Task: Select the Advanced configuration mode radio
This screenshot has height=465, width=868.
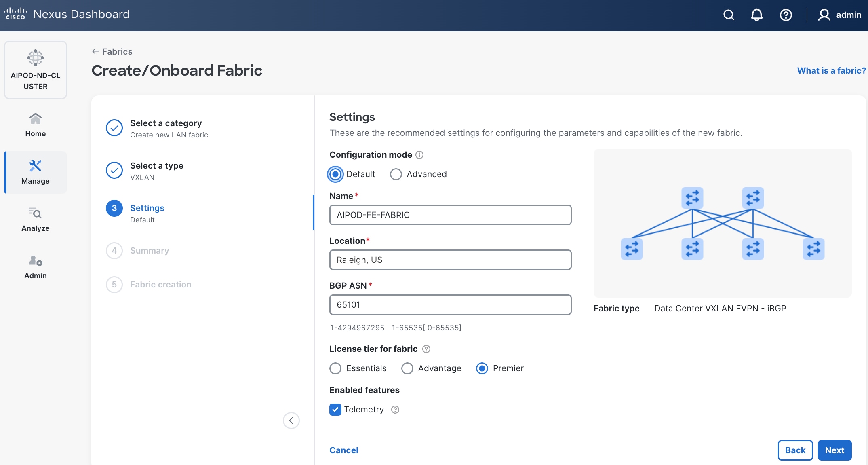Action: pos(396,174)
